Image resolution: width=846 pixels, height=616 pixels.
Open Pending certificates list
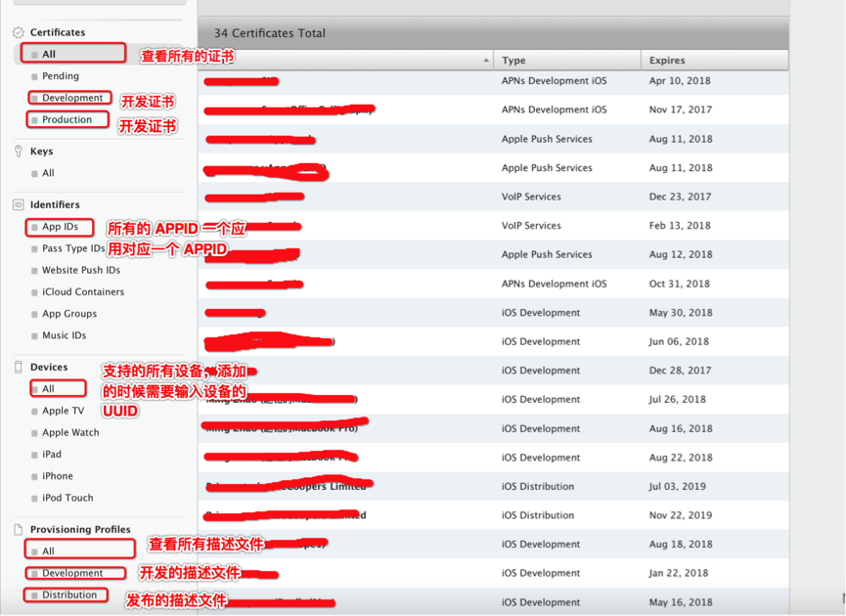(61, 76)
